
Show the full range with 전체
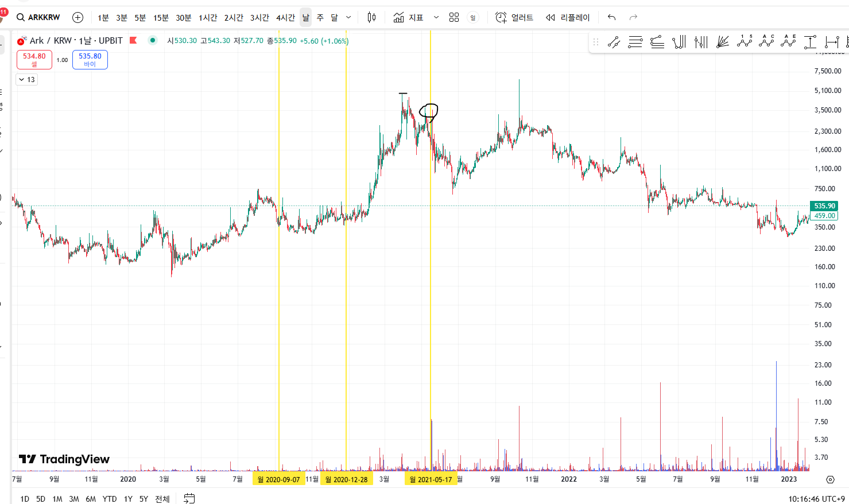click(162, 499)
